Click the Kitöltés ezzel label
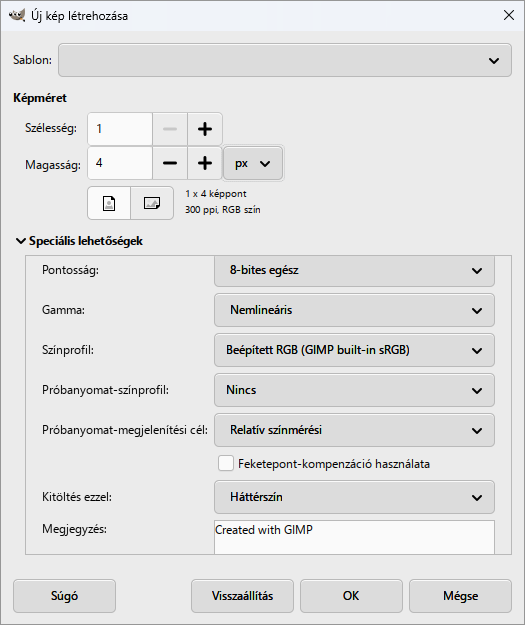Viewport: 525px width, 625px height. pos(77,497)
